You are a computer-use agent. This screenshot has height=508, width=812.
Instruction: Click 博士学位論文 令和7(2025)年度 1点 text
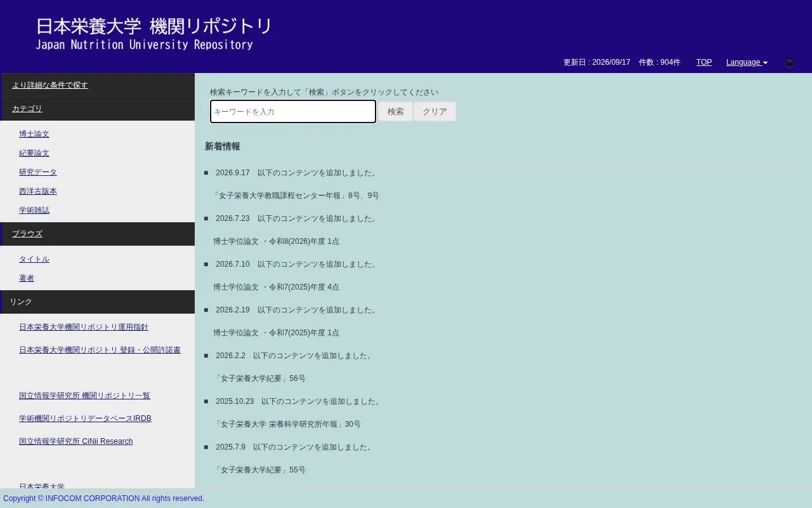tap(276, 333)
